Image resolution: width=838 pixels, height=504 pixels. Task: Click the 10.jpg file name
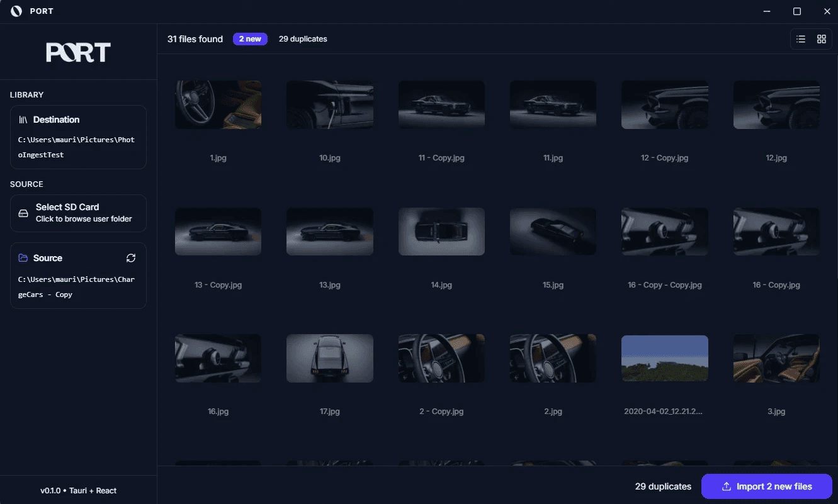click(x=330, y=158)
